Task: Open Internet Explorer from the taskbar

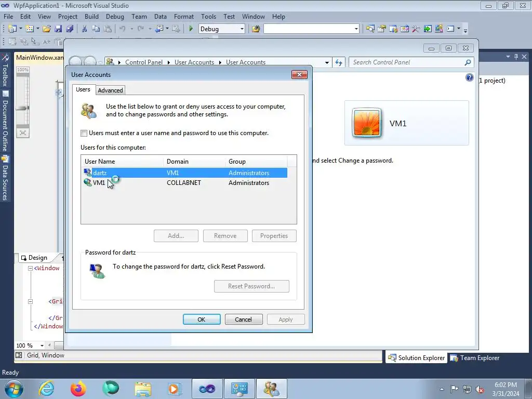Action: click(46, 389)
